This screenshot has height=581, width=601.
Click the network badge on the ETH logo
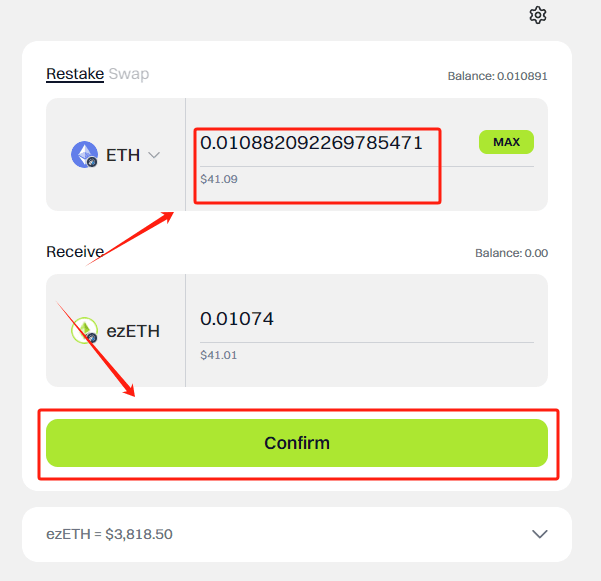click(x=92, y=162)
